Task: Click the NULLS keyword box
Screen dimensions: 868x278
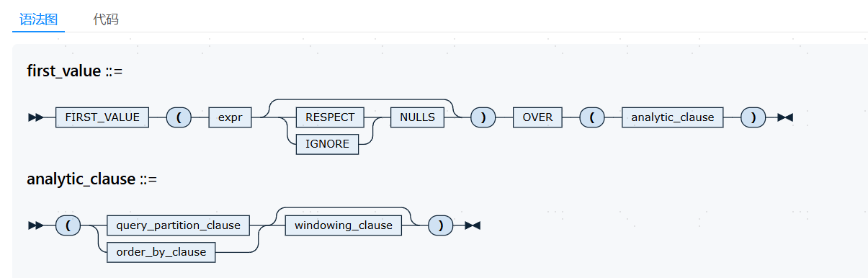Action: pyautogui.click(x=417, y=117)
